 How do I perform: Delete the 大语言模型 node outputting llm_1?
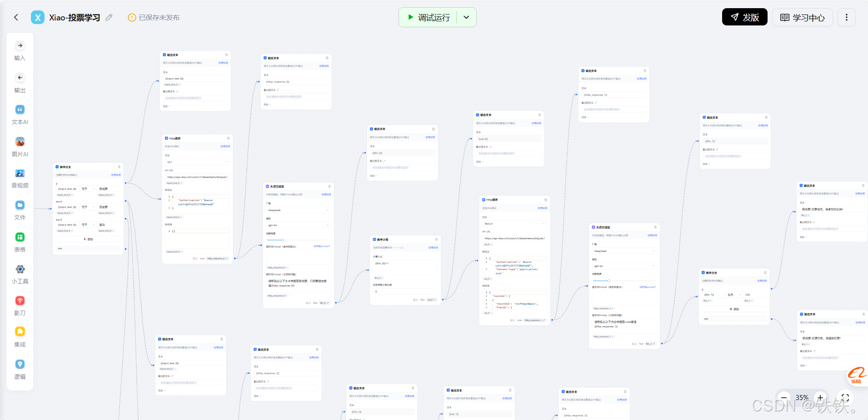(x=655, y=227)
